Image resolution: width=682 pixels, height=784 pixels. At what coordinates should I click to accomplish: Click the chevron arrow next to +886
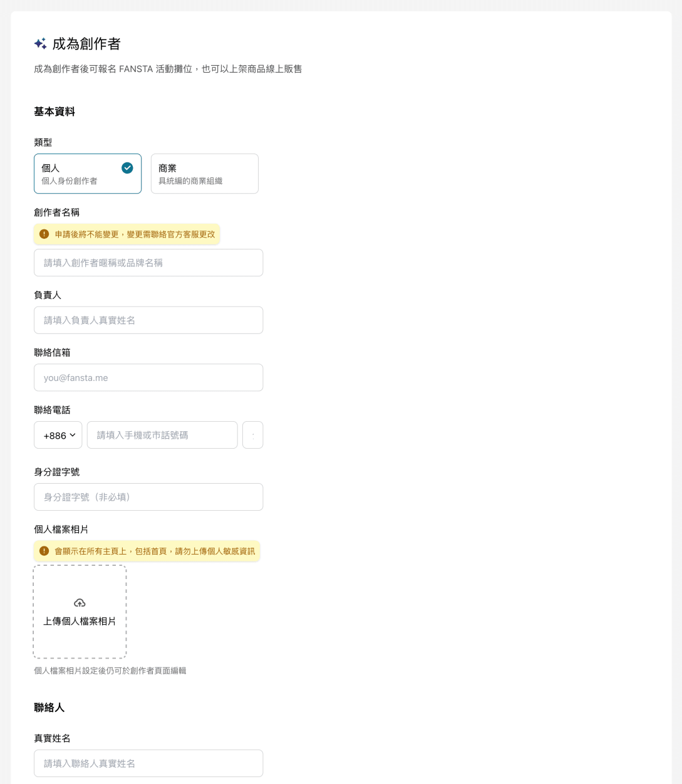coord(72,435)
